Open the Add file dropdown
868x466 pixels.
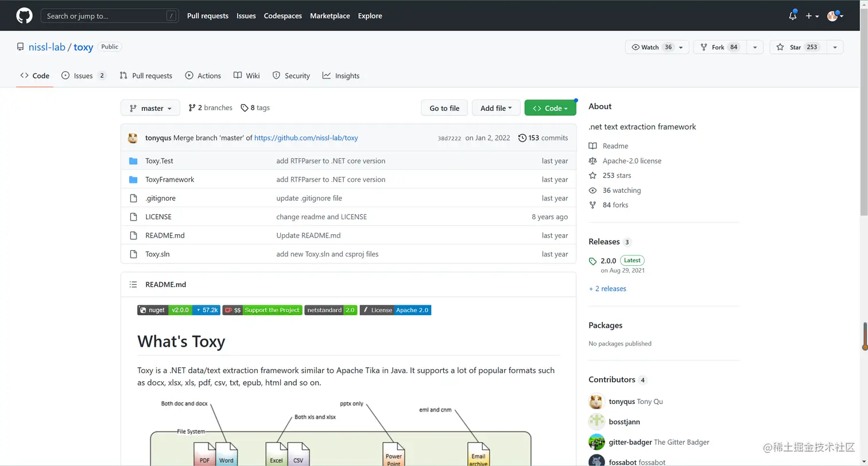tap(496, 108)
